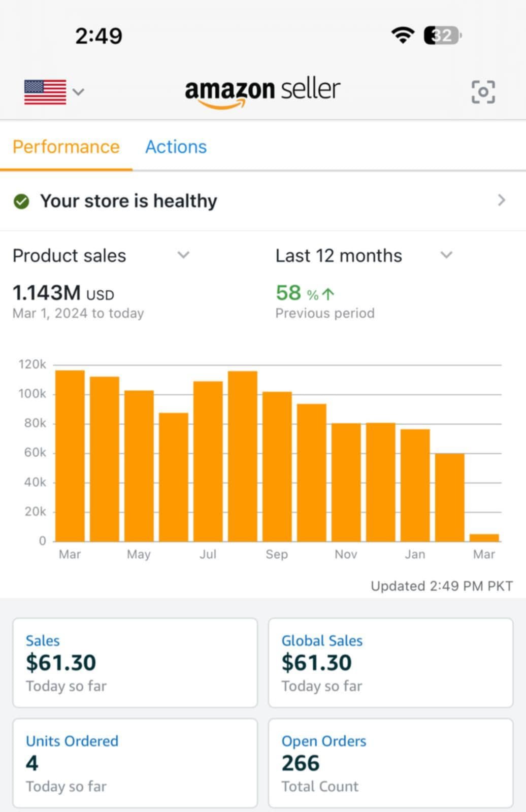The image size is (526, 812).
Task: Select the Performance tab
Action: [66, 147]
